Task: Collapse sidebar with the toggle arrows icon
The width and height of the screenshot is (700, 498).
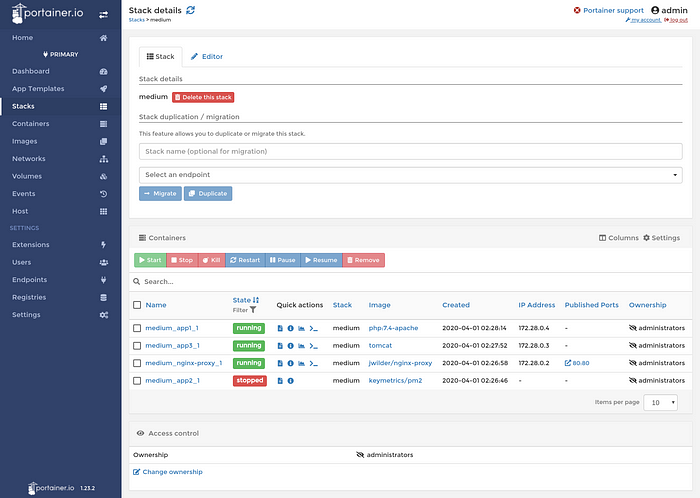Action: [103, 15]
